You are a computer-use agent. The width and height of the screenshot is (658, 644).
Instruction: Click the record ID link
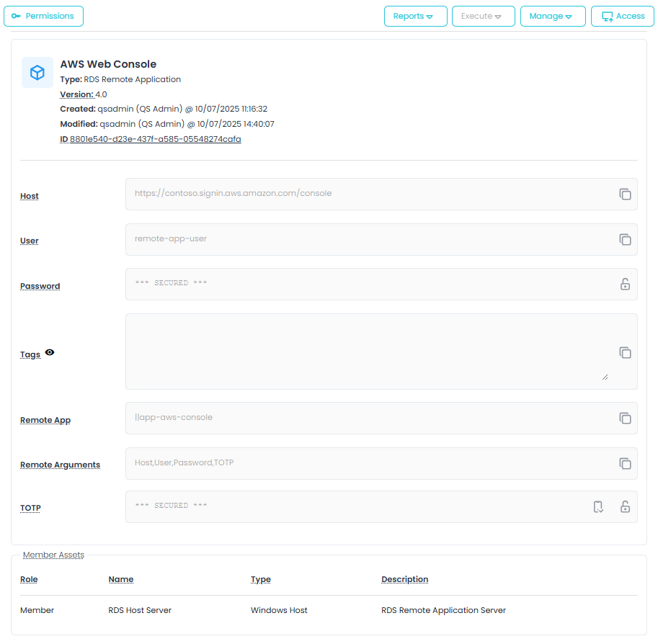click(x=155, y=139)
